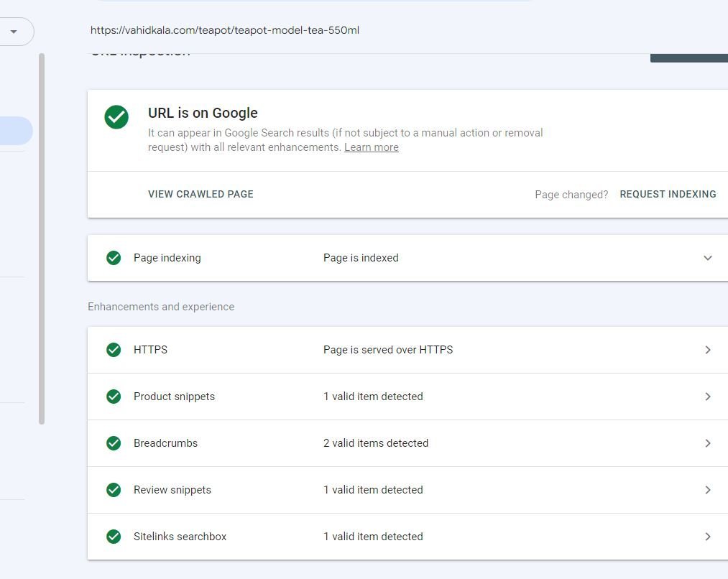The image size is (728, 579).
Task: Open the Learn more link
Action: 372,147
